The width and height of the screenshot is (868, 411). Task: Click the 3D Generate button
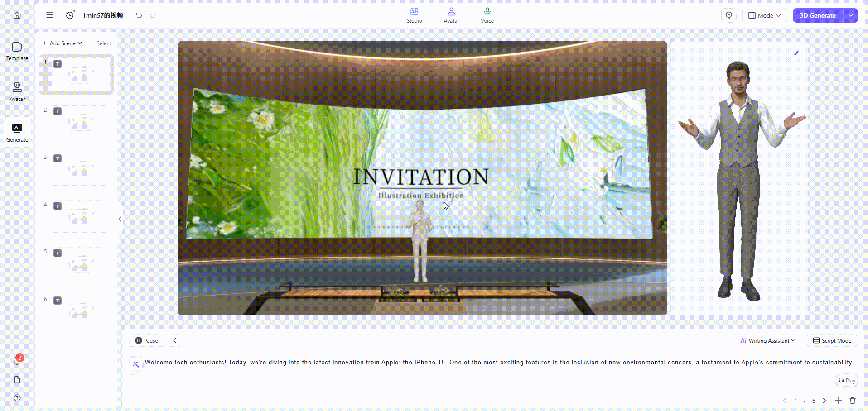(x=817, y=15)
